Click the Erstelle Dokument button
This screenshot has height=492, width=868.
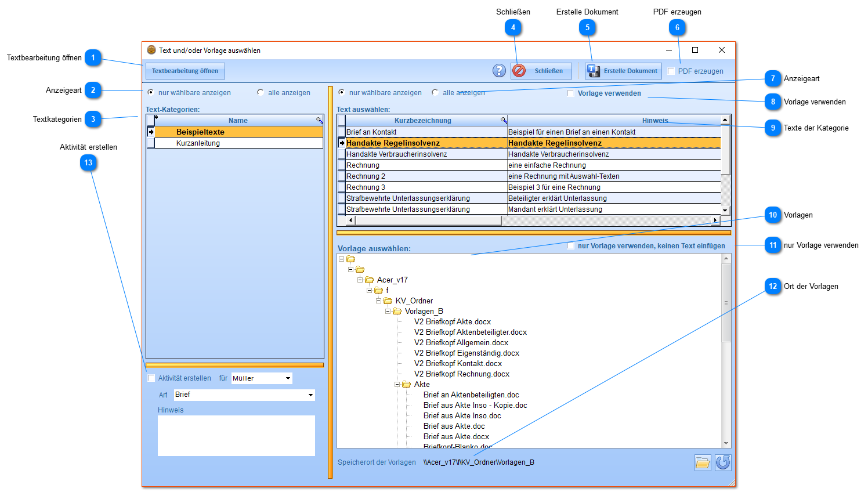point(623,71)
